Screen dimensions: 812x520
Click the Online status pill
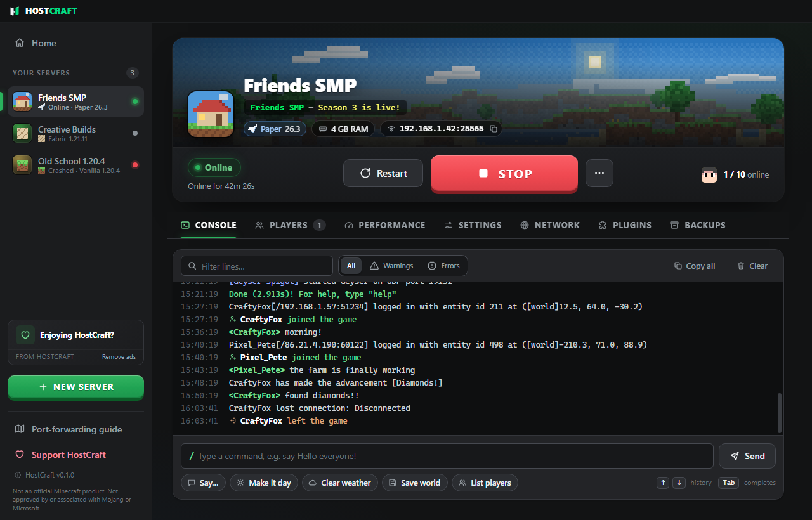(x=214, y=167)
